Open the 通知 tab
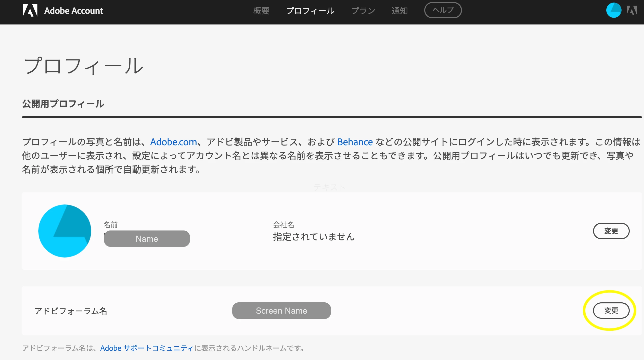The image size is (644, 360). tap(400, 11)
